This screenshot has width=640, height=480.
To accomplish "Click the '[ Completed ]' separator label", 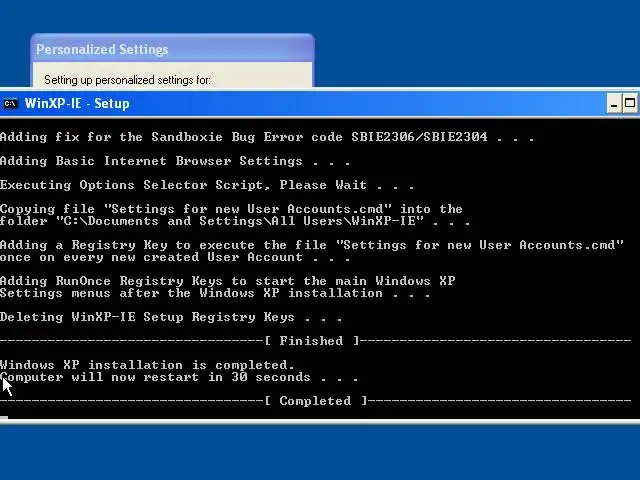I will (x=316, y=401).
